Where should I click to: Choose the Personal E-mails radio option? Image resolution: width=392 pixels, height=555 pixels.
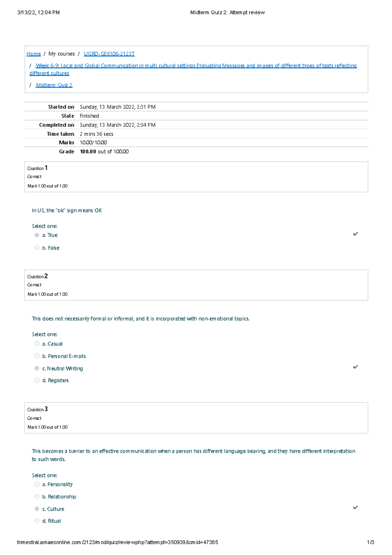37,356
